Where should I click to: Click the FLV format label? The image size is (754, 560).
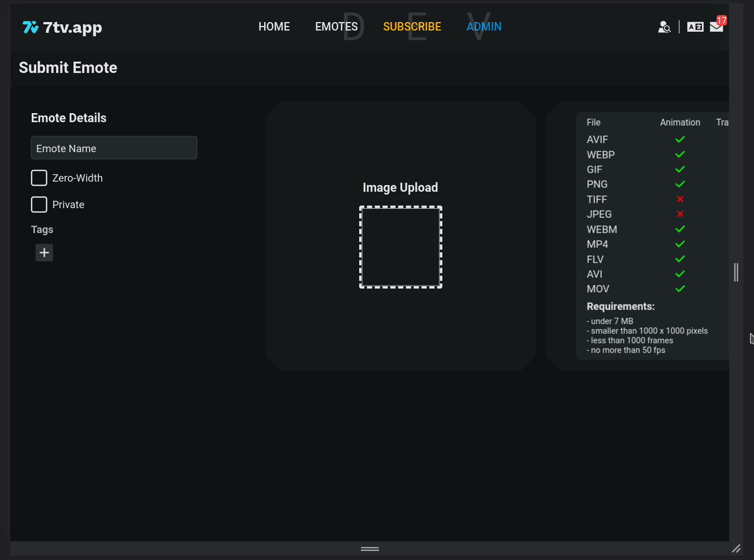(x=595, y=260)
